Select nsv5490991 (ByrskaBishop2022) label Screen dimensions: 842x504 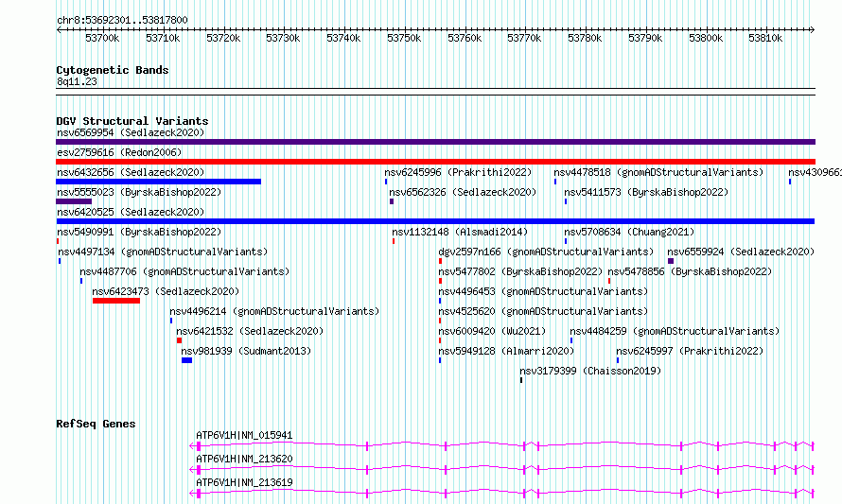[x=139, y=232]
